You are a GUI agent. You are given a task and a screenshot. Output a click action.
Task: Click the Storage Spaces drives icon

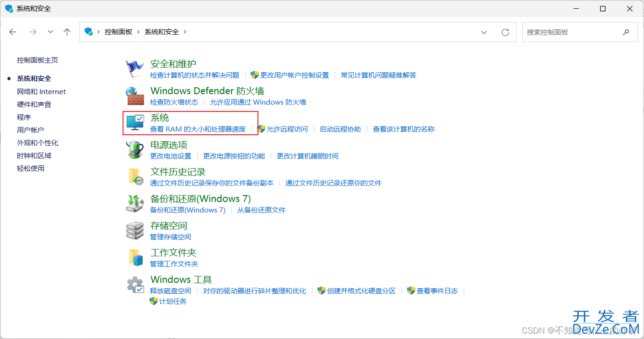click(135, 231)
